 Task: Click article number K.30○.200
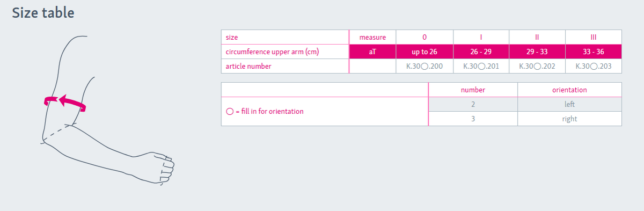(x=425, y=66)
